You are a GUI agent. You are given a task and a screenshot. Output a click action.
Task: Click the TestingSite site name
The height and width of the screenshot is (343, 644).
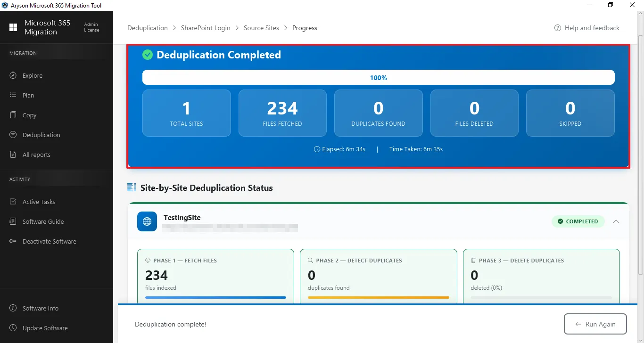pyautogui.click(x=182, y=218)
